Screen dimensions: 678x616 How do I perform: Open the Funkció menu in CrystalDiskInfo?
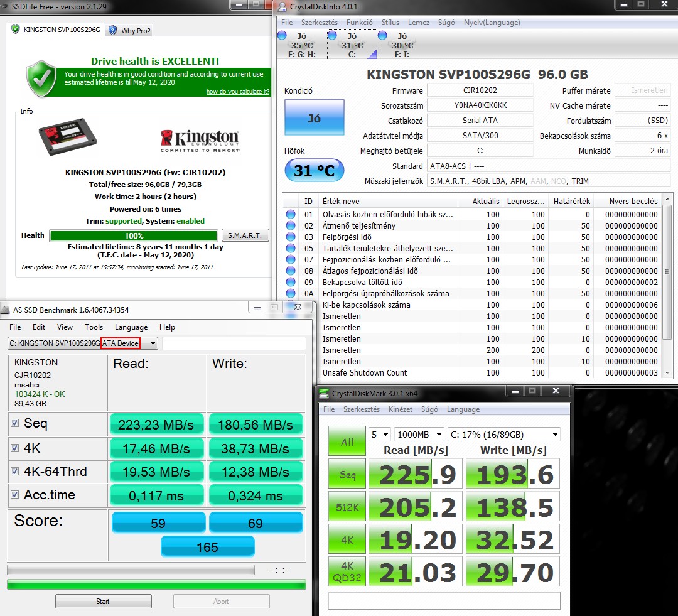coord(359,23)
